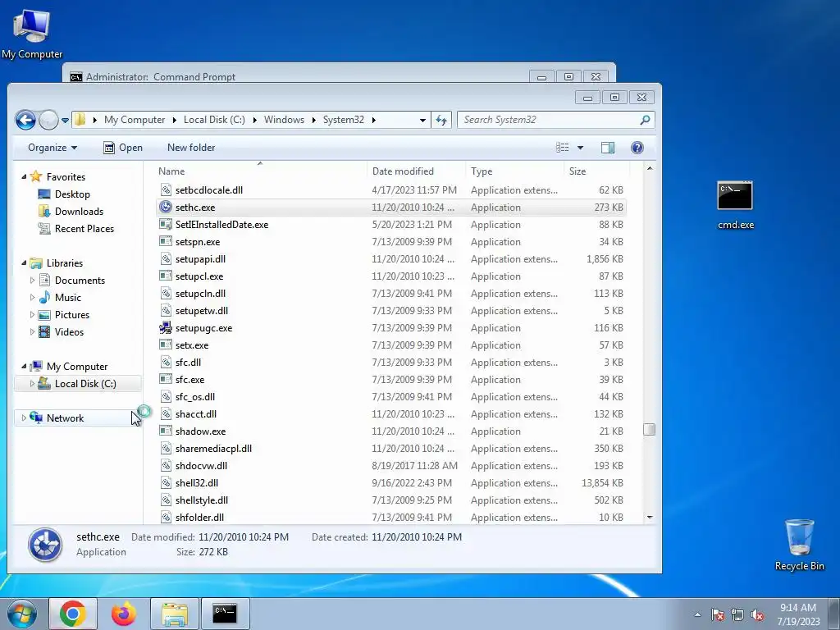Open the view options dropdown arrow

[x=580, y=148]
